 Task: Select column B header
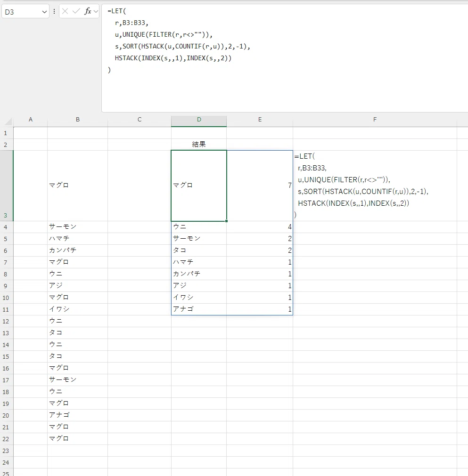[77, 120]
